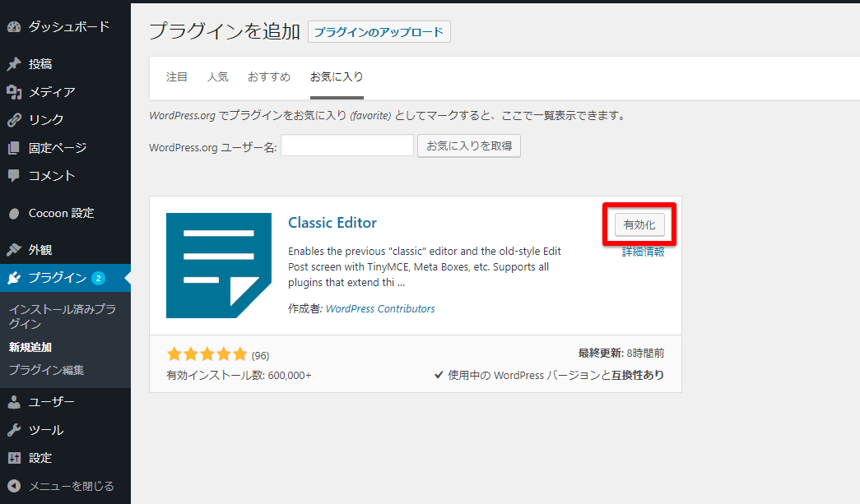Image resolution: width=860 pixels, height=504 pixels.
Task: Open プラグイン編集 submenu item
Action: pyautogui.click(x=47, y=370)
